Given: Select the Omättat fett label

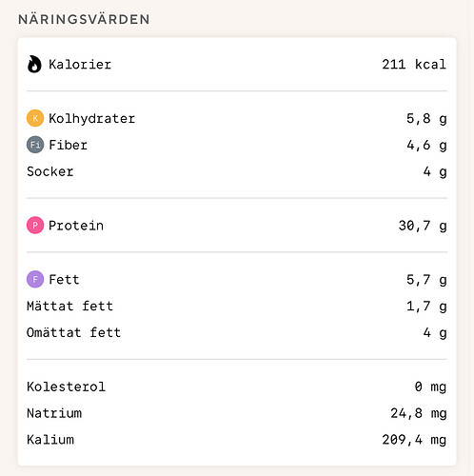Looking at the screenshot, I should click(x=73, y=332).
